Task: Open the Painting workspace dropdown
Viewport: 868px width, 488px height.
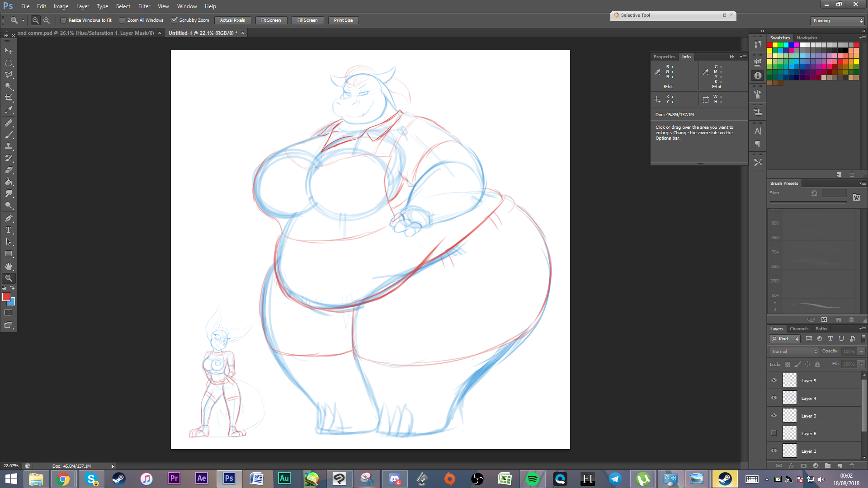Action: coord(838,21)
